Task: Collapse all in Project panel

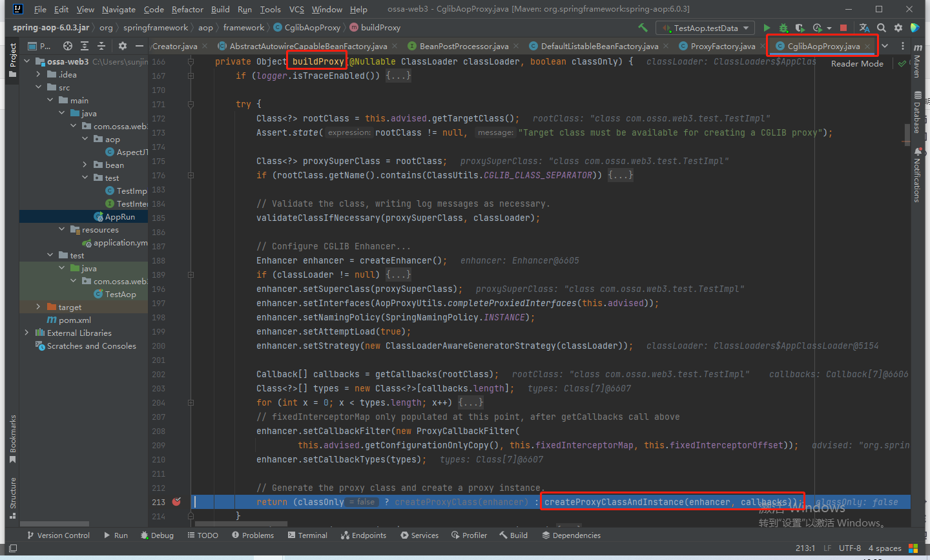Action: (101, 46)
